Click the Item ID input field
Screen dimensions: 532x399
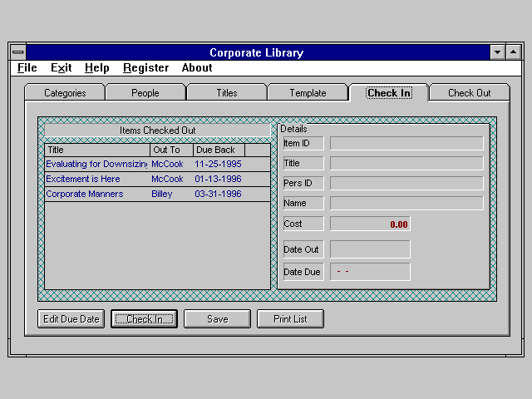point(406,144)
